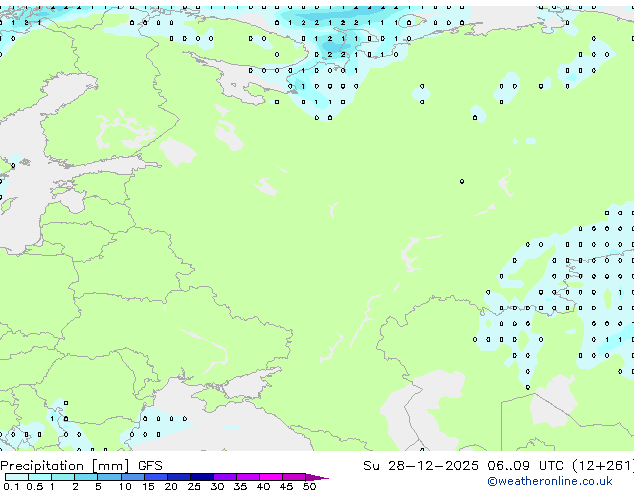The image size is (634, 490).
Task: Click the '10' legend label
Action: (x=125, y=486)
